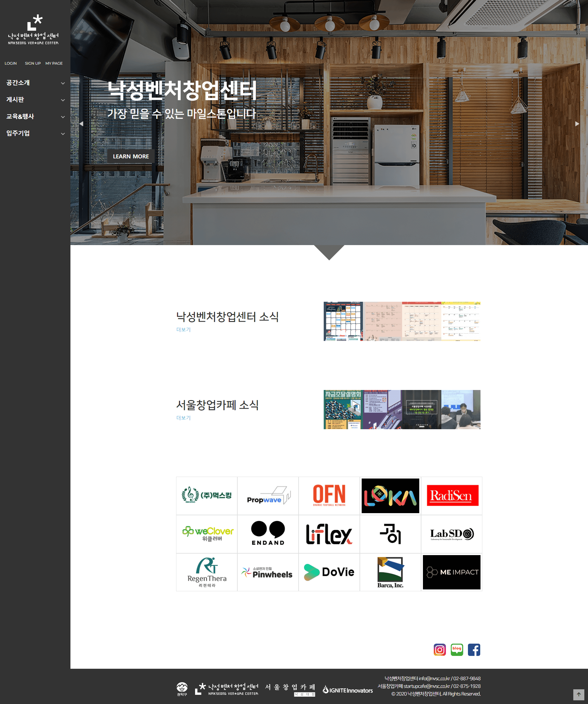
Task: Open the Naver blog icon
Action: tap(457, 650)
